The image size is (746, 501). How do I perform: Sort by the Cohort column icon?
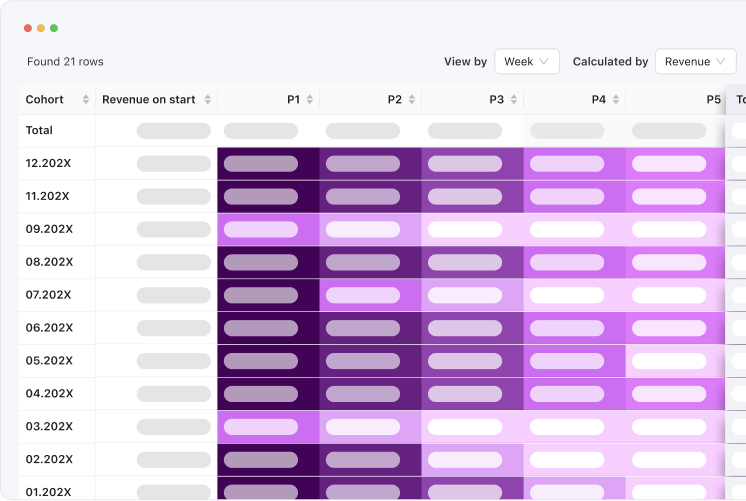[x=86, y=100]
